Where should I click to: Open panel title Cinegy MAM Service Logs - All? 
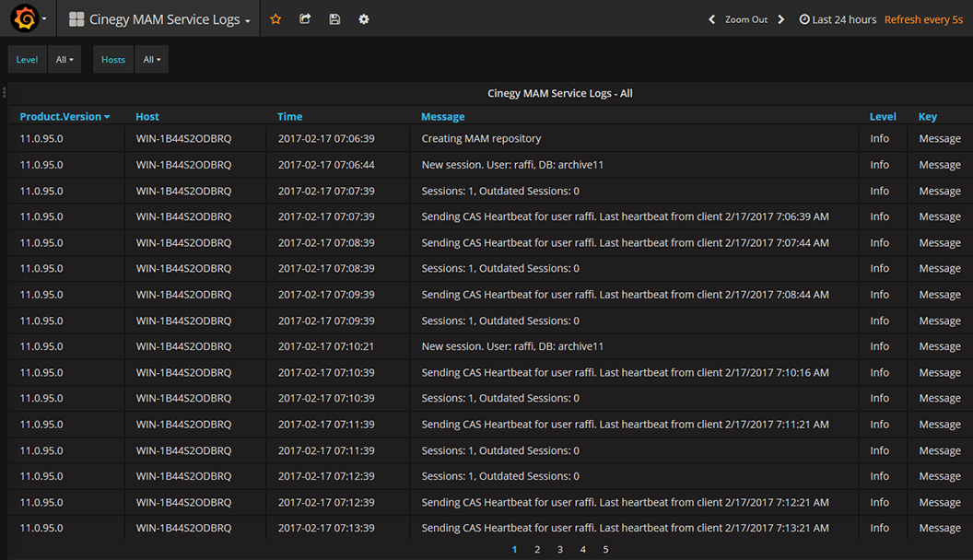[559, 93]
